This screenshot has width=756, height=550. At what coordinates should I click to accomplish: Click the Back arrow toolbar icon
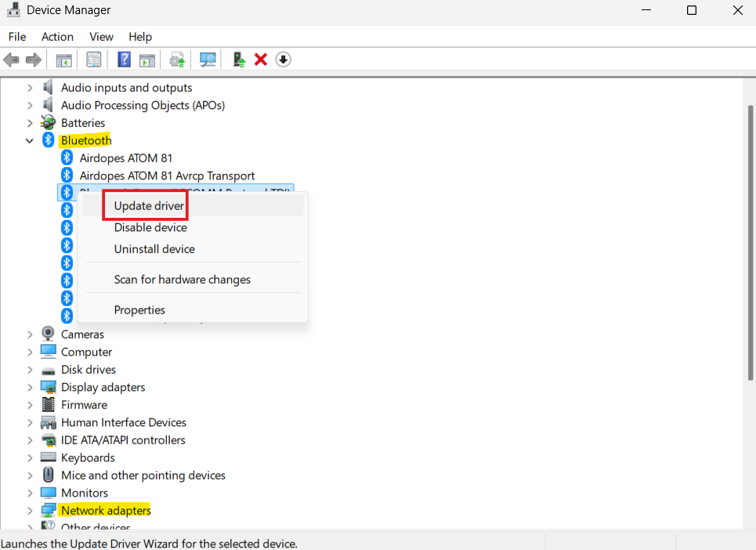[11, 60]
